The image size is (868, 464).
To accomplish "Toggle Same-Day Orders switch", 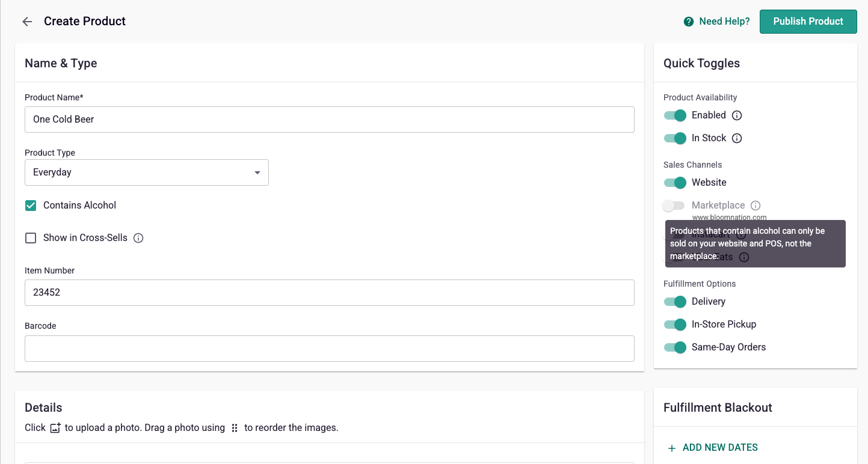I will click(x=675, y=347).
